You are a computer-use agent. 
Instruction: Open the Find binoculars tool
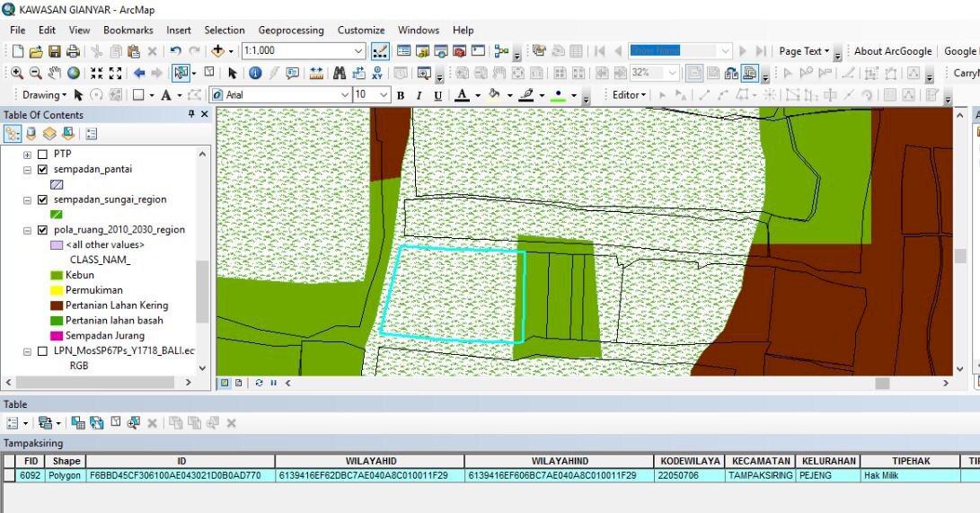[339, 73]
